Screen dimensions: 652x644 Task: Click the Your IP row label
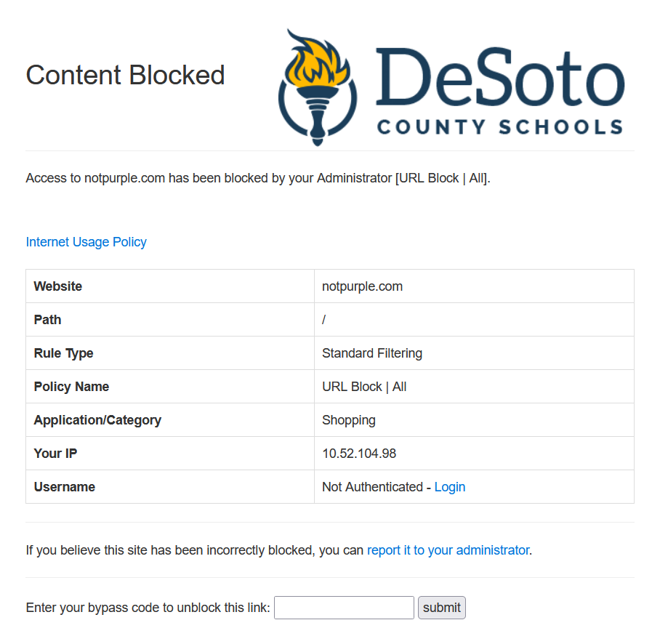coord(55,454)
